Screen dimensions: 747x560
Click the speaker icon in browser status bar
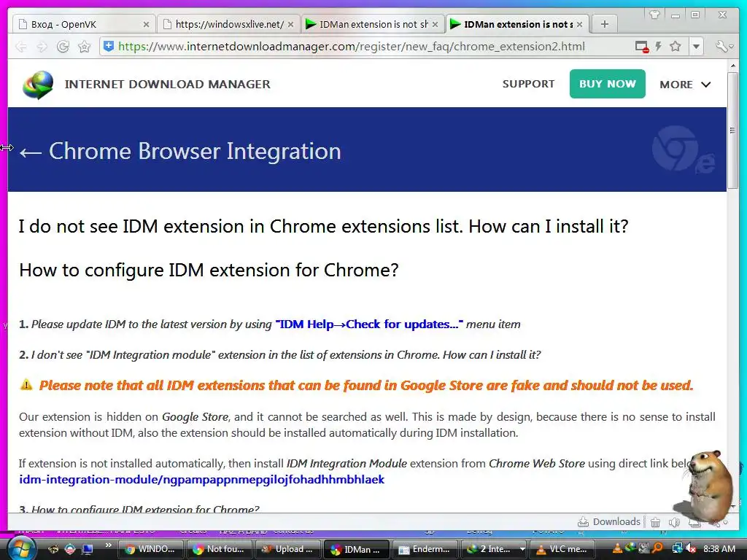[x=673, y=522]
